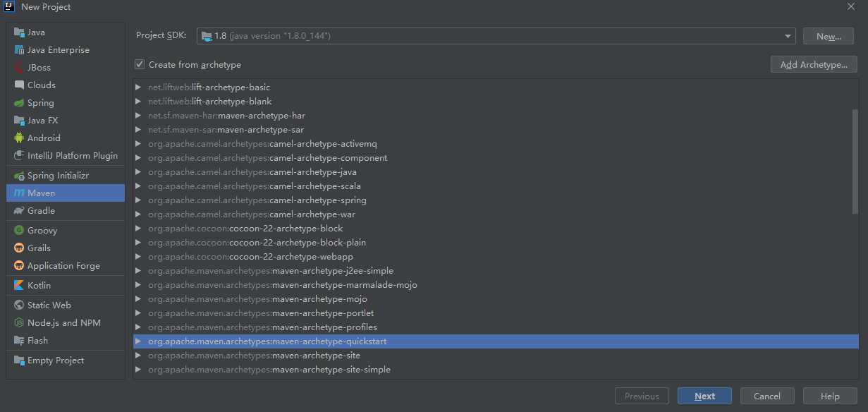Screen dimensions: 868x412
Task: Expand the lift-archetype-basic entry
Action: [x=138, y=87]
